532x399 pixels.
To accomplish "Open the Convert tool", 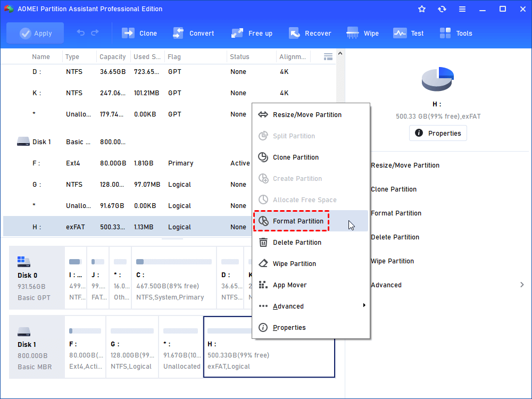I will (178, 33).
